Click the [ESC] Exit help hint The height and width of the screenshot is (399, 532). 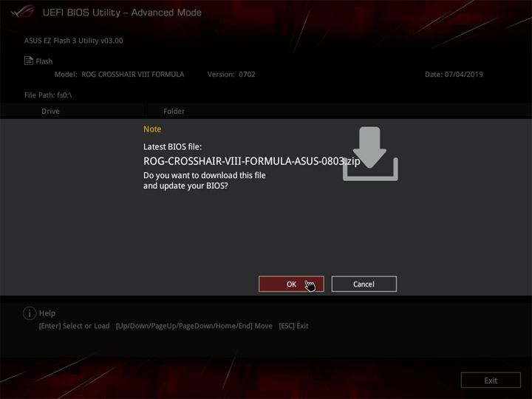tap(293, 326)
